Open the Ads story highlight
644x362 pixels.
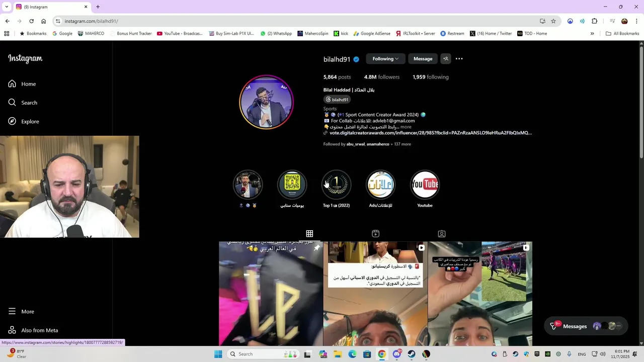(x=380, y=185)
